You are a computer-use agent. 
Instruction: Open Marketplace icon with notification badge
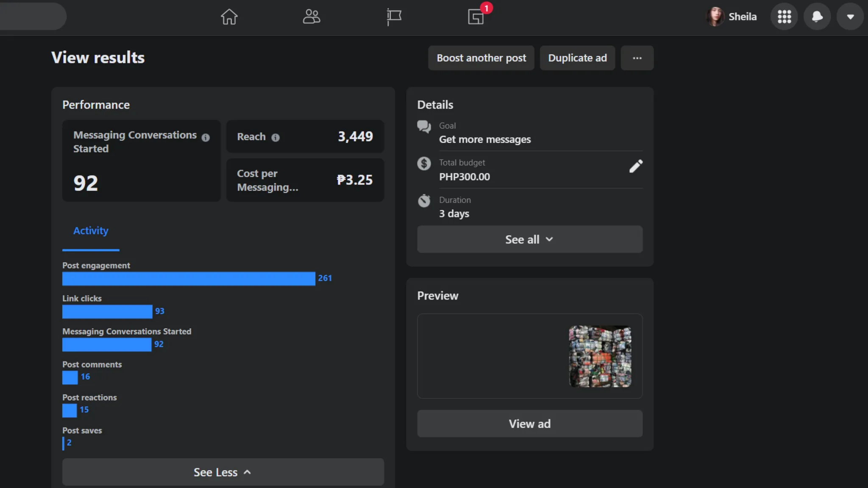(x=476, y=17)
